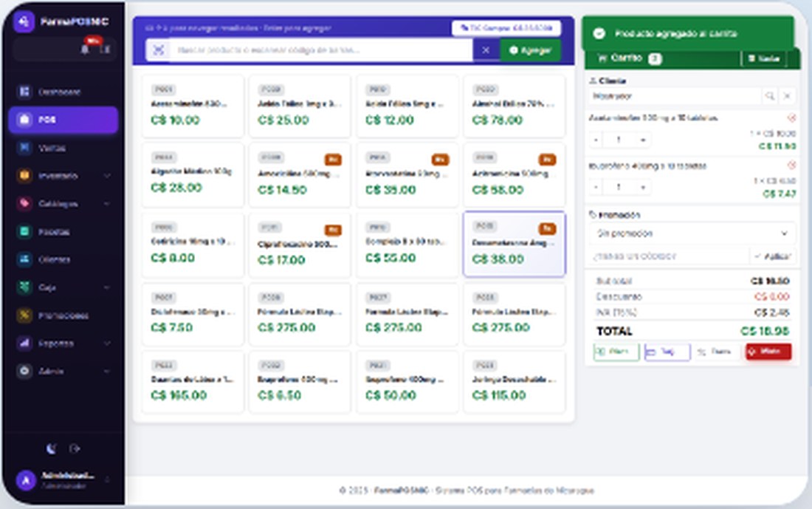Clear the product search with the X button
This screenshot has width=812, height=509.
486,49
